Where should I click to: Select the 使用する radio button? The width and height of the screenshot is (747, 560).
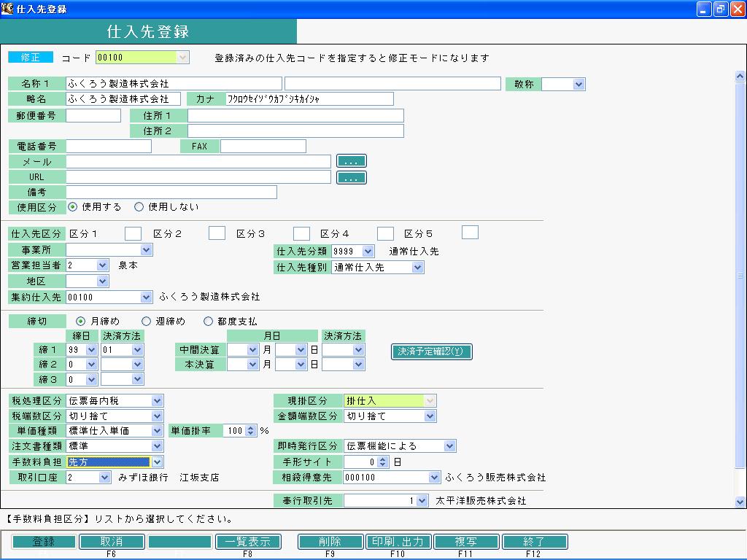pyautogui.click(x=73, y=206)
